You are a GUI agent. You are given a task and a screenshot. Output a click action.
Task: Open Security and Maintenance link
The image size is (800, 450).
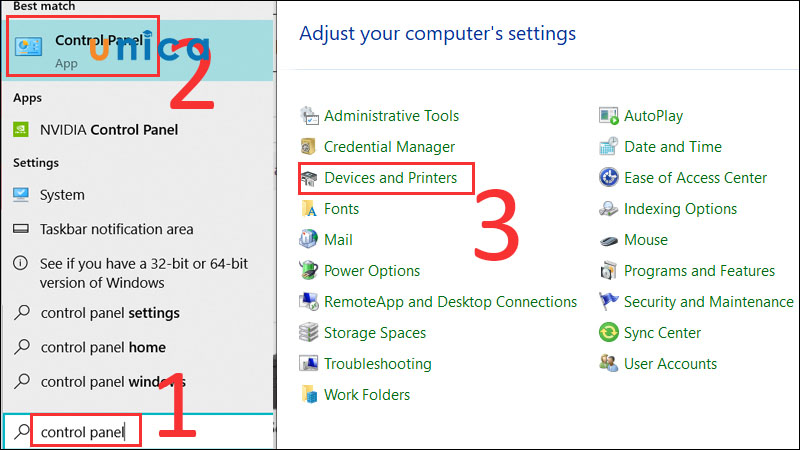[x=708, y=302]
